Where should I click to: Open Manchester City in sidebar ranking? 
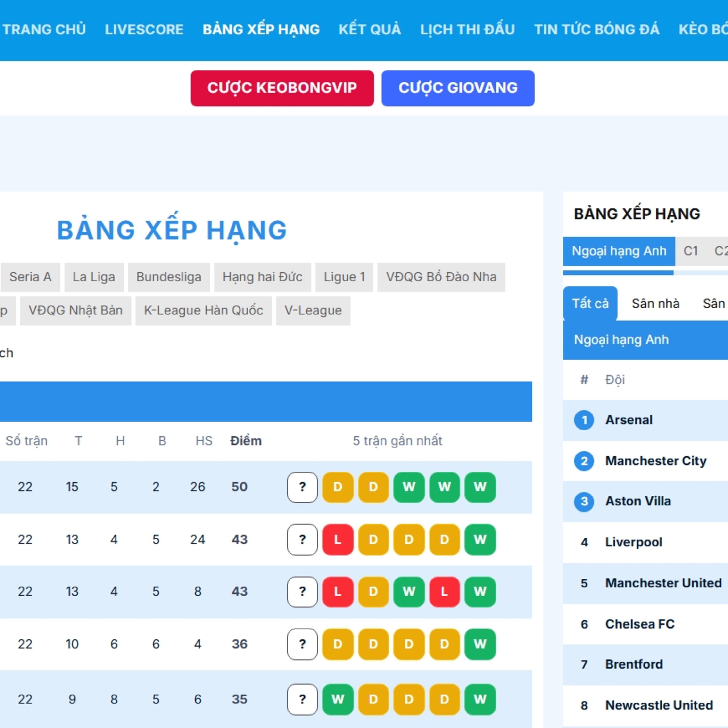click(x=656, y=461)
